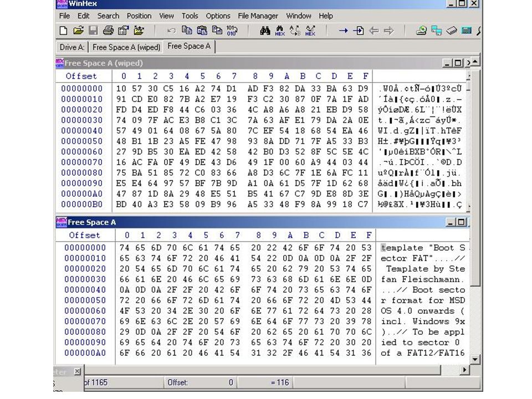Image resolution: width=532 pixels, height=399 pixels.
Task: Find text with the binoculars icon
Action: 265,30
